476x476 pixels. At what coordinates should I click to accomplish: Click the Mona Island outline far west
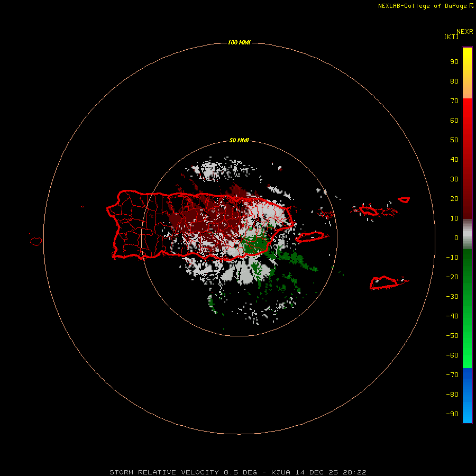36,241
